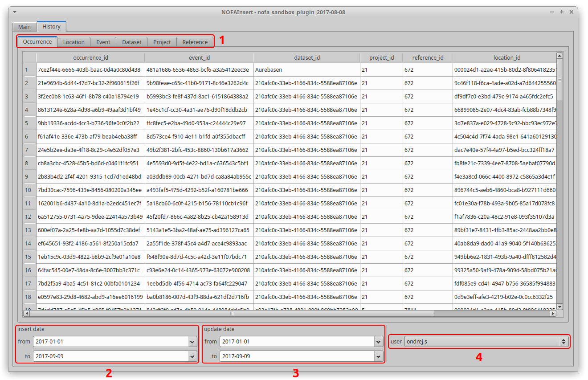Click the update date to field 2017-09-09

click(x=298, y=356)
